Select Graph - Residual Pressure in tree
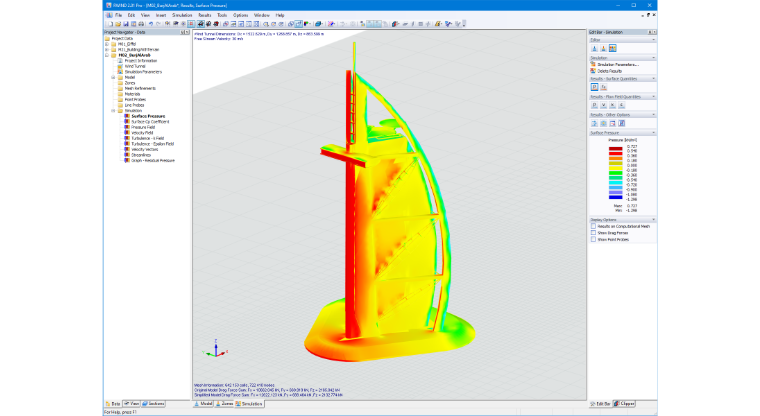Image resolution: width=760 pixels, height=416 pixels. (x=153, y=160)
